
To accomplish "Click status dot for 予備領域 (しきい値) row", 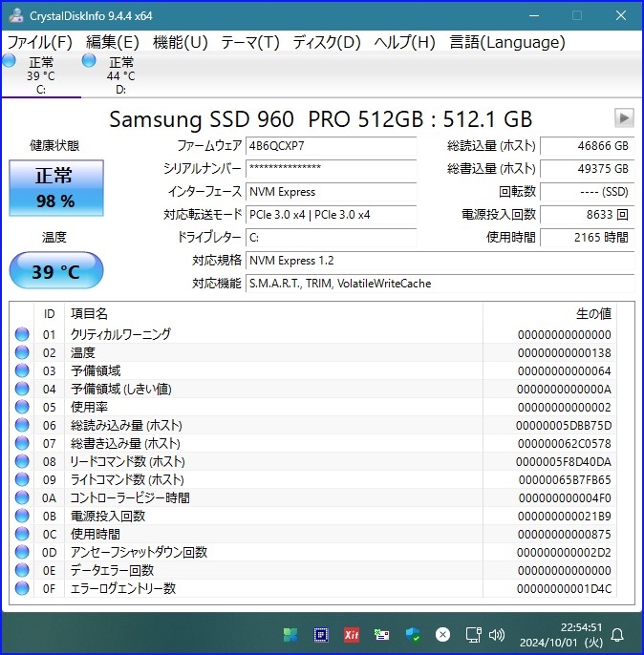I will coord(22,389).
